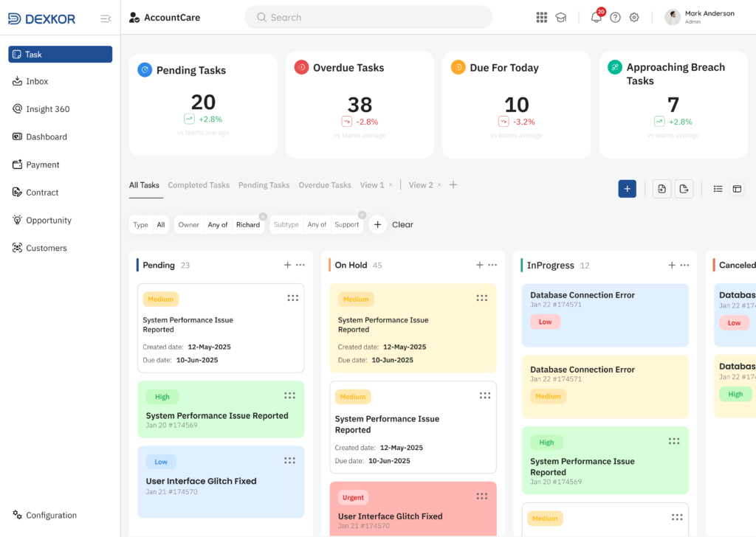This screenshot has width=756, height=537.
Task: Open Insight 360 in the sidebar
Action: (48, 109)
